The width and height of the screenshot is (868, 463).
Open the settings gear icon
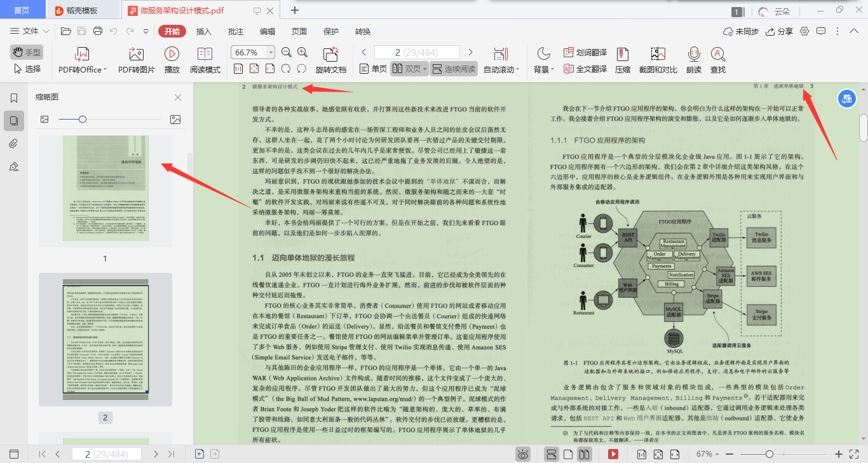804,31
